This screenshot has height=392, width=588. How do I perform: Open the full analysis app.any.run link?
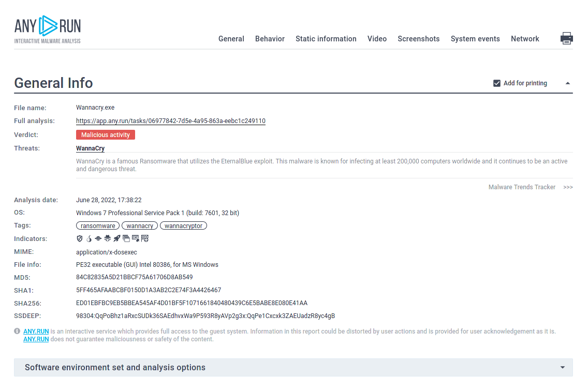170,121
